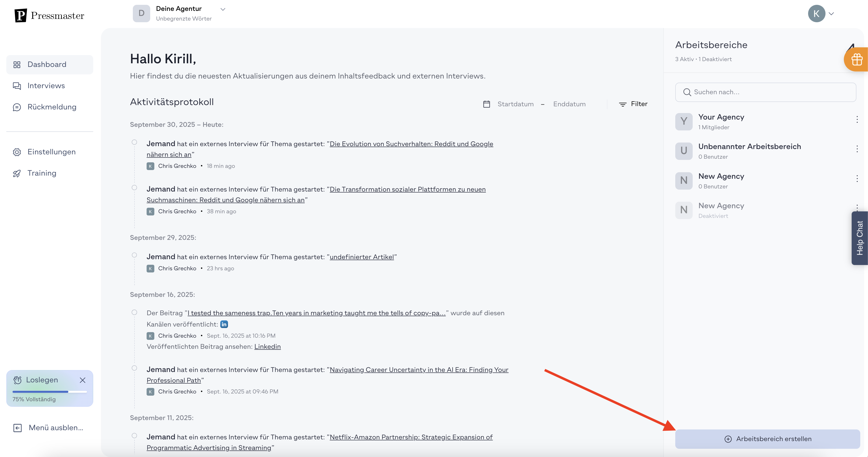Click the 18 min ago timestamp
This screenshot has height=457, width=868.
coord(221,166)
